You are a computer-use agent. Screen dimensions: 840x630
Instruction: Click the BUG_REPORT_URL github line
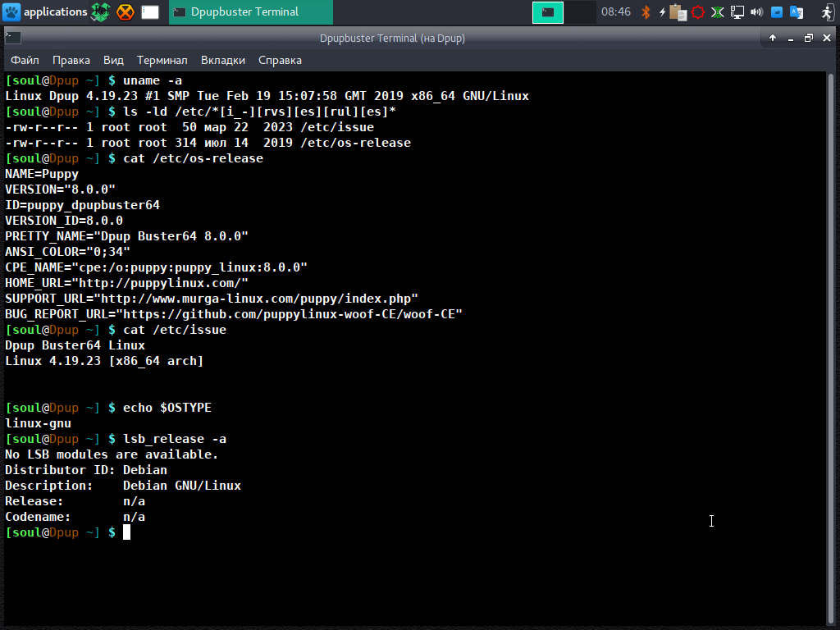(x=234, y=314)
